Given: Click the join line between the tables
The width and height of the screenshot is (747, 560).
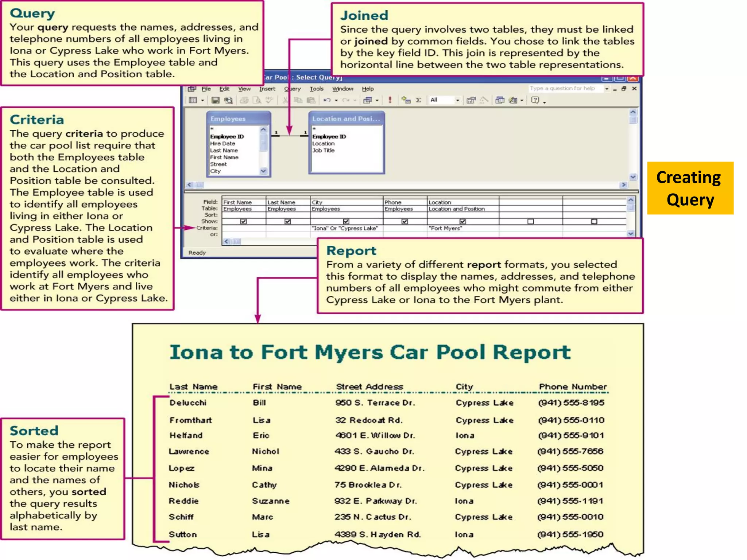Looking at the screenshot, I should click(290, 136).
